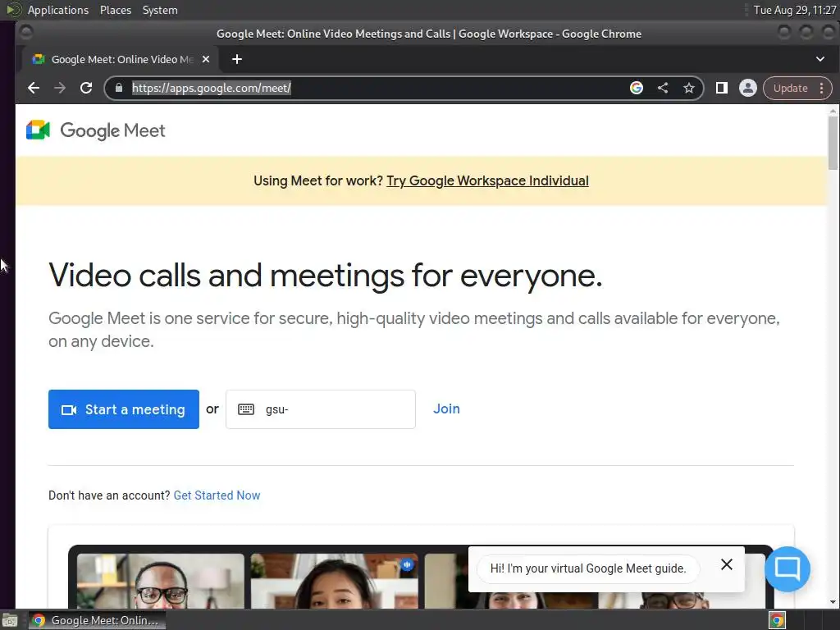The width and height of the screenshot is (840, 630).
Task: Click the Google Meet logo icon
Action: point(38,130)
